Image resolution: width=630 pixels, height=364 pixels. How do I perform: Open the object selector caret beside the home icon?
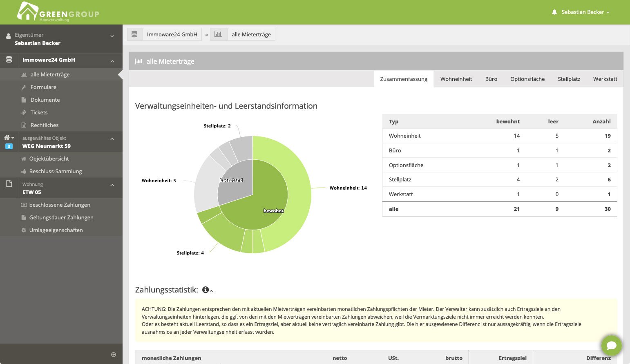tap(13, 138)
